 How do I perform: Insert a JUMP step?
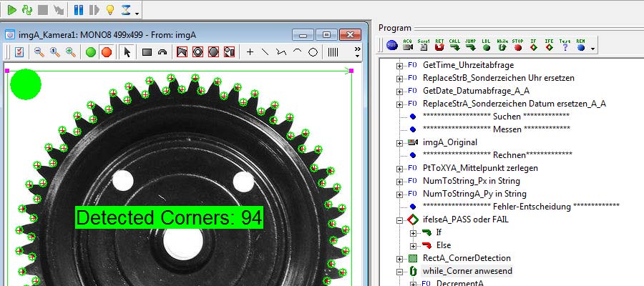coord(471,45)
